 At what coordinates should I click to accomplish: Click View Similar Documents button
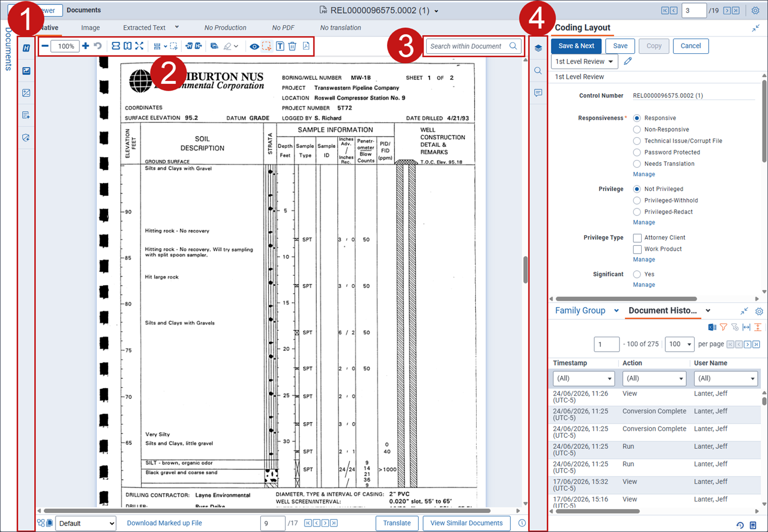pyautogui.click(x=466, y=523)
